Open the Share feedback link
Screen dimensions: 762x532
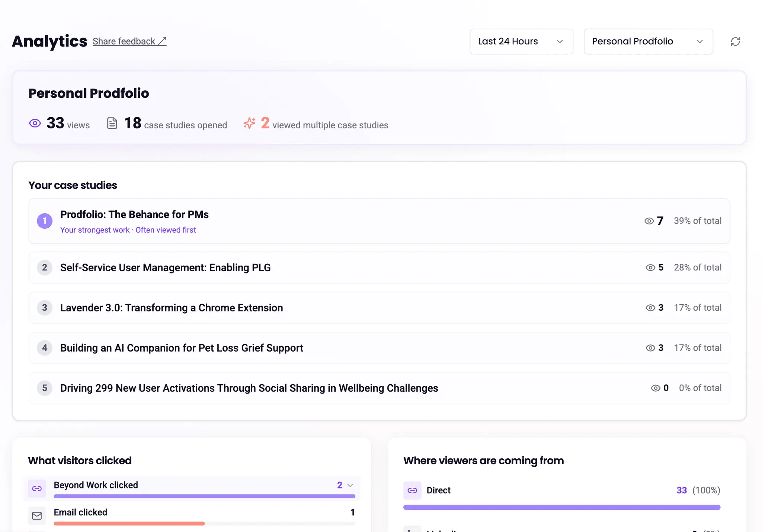pos(129,41)
